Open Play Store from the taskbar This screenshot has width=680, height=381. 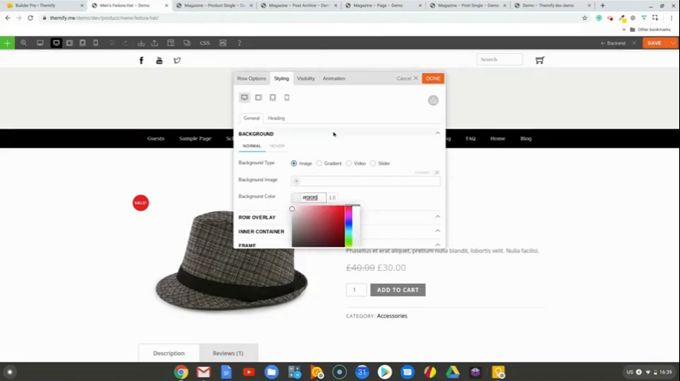point(384,372)
